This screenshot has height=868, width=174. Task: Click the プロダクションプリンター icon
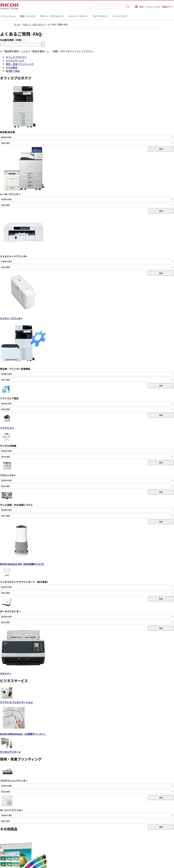[7, 772]
